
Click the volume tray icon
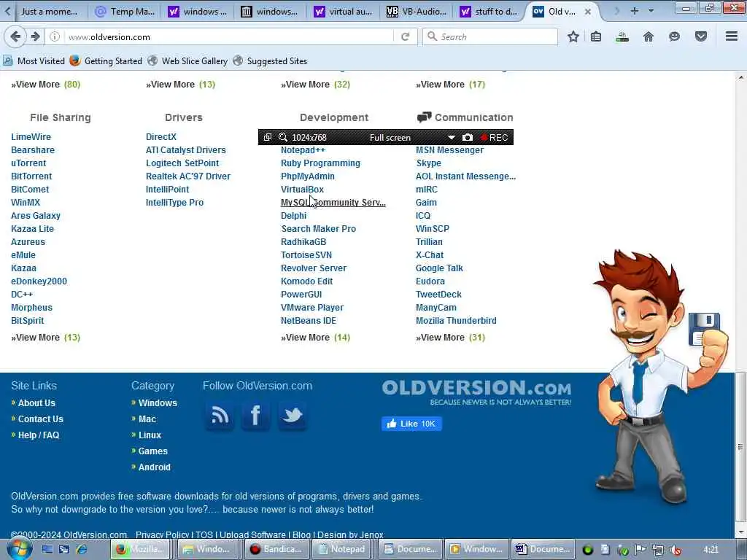click(675, 550)
